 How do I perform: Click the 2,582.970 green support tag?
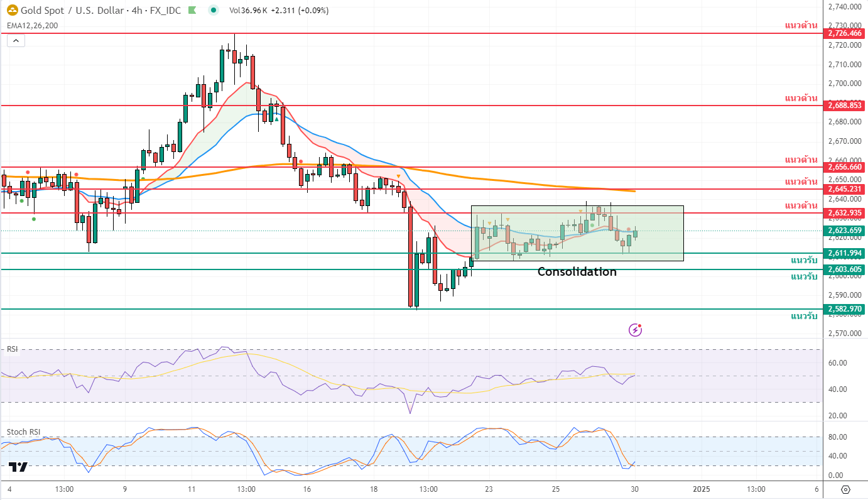[x=845, y=309]
